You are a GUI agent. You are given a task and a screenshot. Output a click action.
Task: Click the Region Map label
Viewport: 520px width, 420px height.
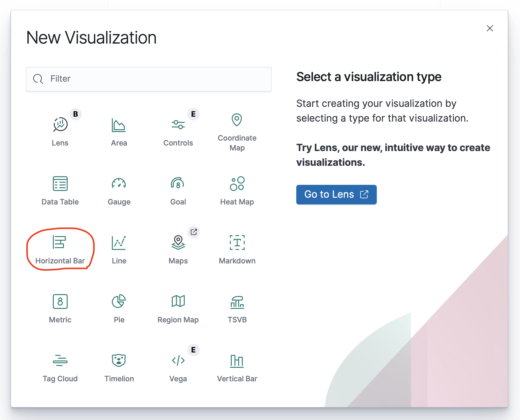178,320
